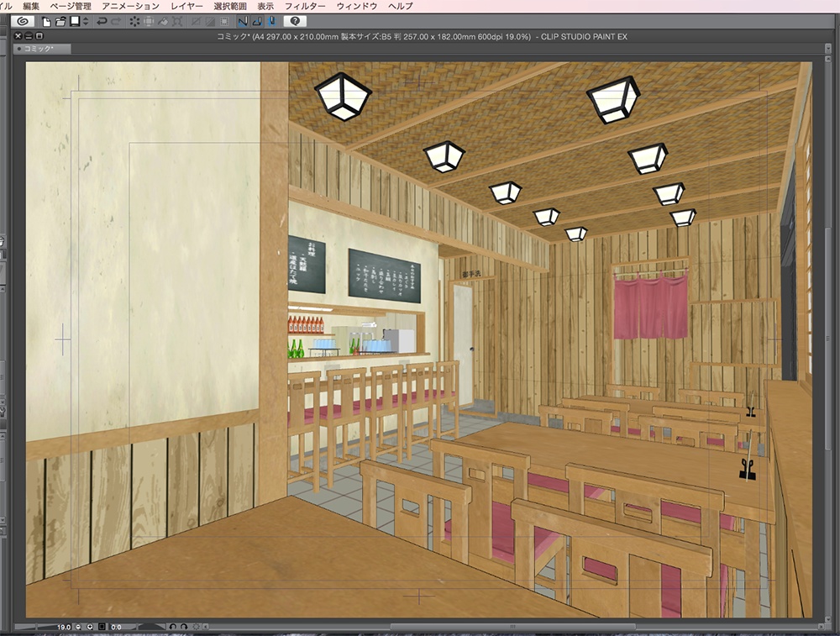This screenshot has width=840, height=636.
Task: Undo the last action with the undo arrow
Action: (101, 21)
